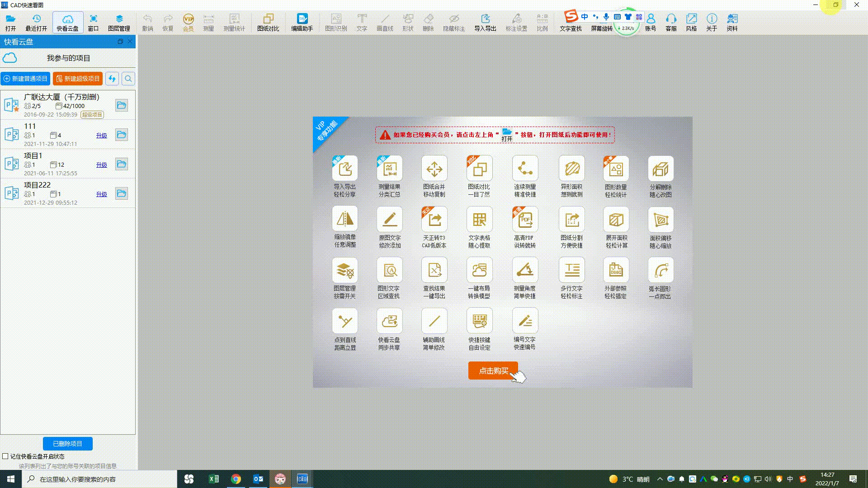Viewport: 868px width, 488px height.
Task: Open a drawing with the 打开 toolbar button
Action: (10, 22)
